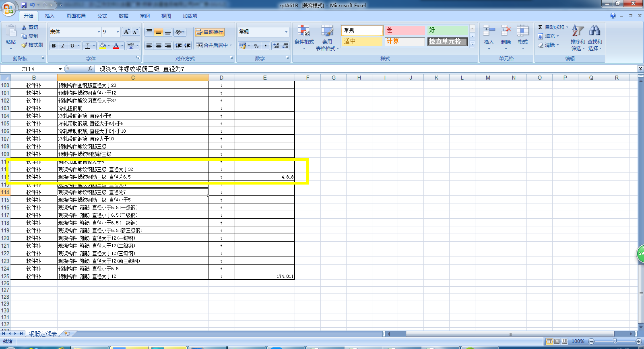
Task: Apply the Fill Color paint bucket
Action: click(x=103, y=46)
